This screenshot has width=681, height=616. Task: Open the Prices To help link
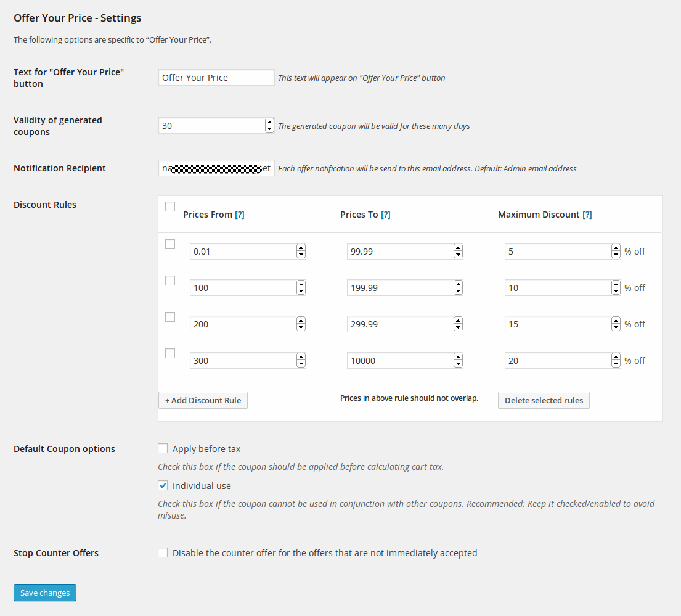(386, 215)
